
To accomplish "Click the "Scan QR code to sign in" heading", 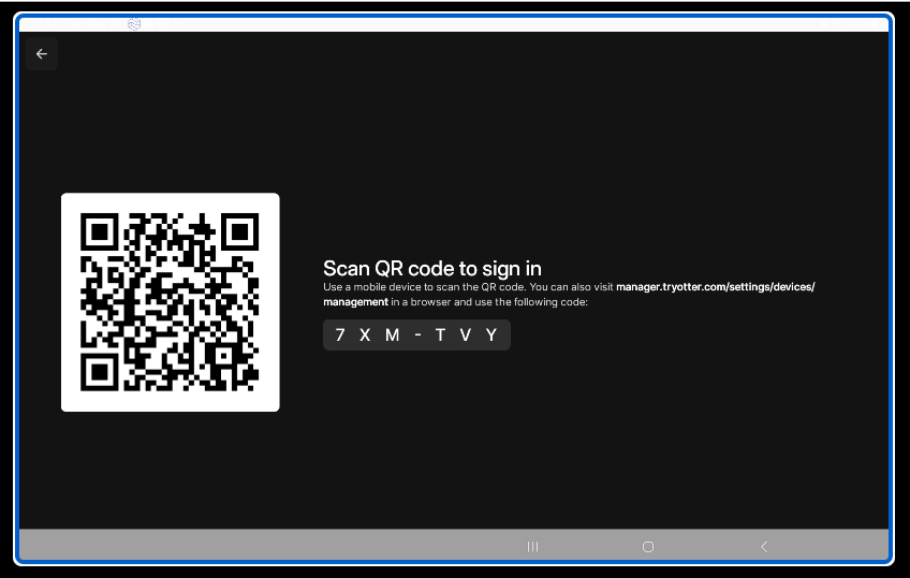I will [432, 268].
